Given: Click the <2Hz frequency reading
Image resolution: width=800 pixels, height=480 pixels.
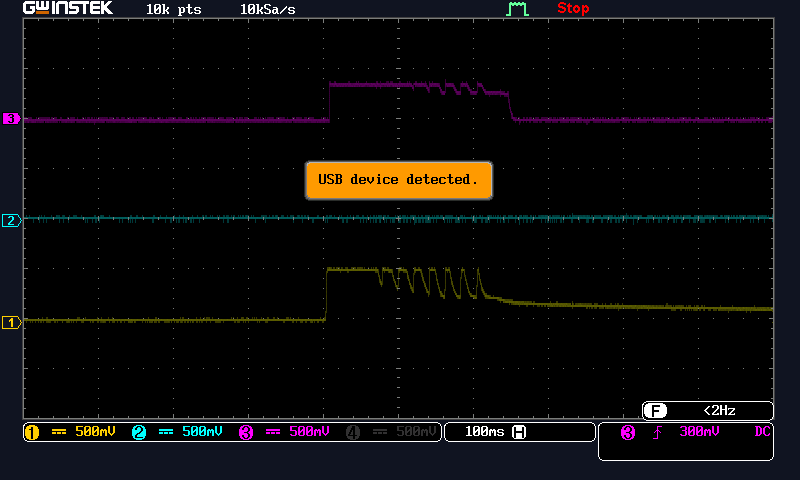Looking at the screenshot, I should 719,410.
